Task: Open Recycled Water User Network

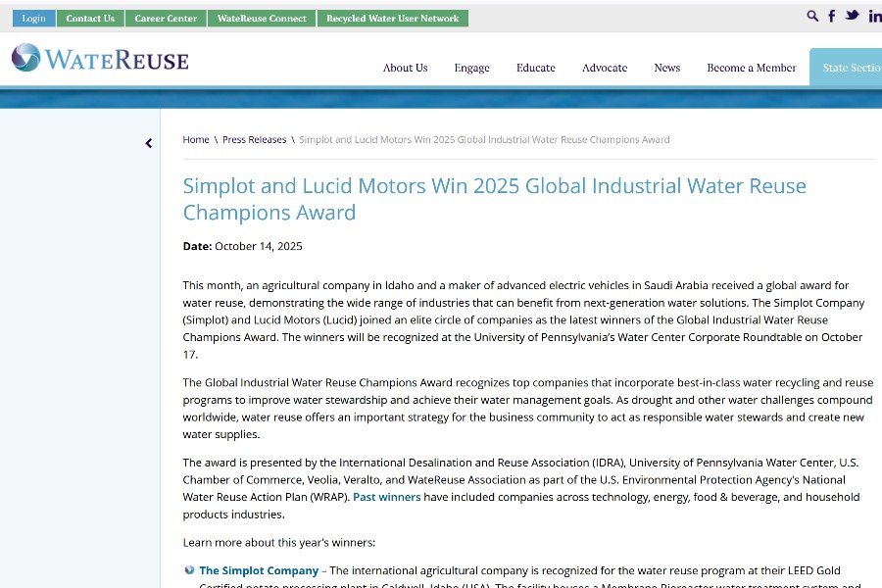Action: point(392,19)
